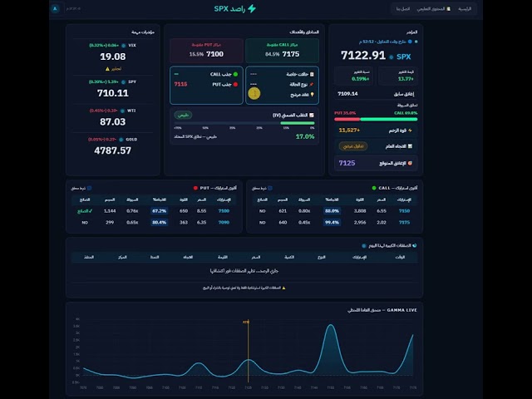Click the green implied volatility level bar

[x=298, y=123]
